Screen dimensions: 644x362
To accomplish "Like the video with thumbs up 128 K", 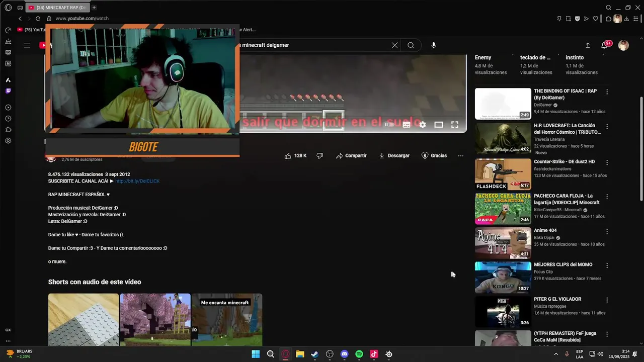I will click(295, 156).
